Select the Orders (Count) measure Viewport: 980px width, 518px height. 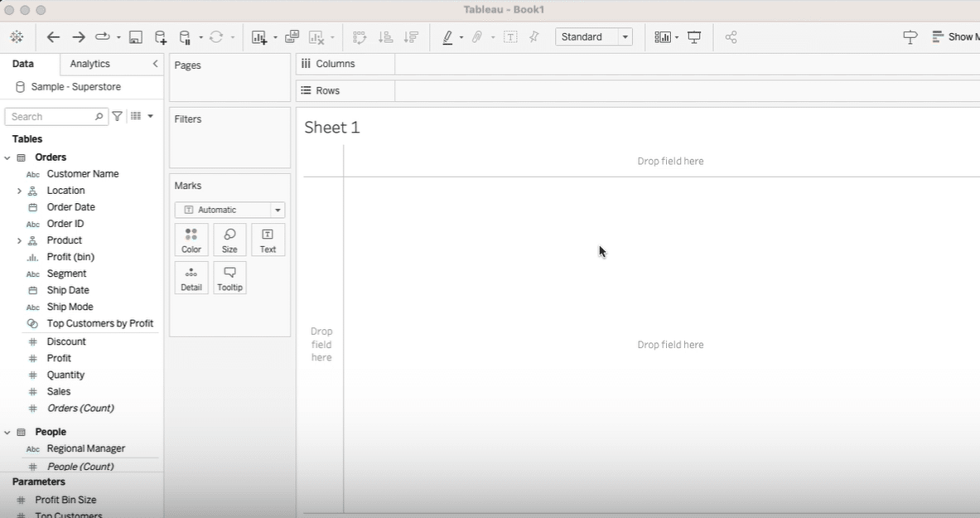coord(80,409)
